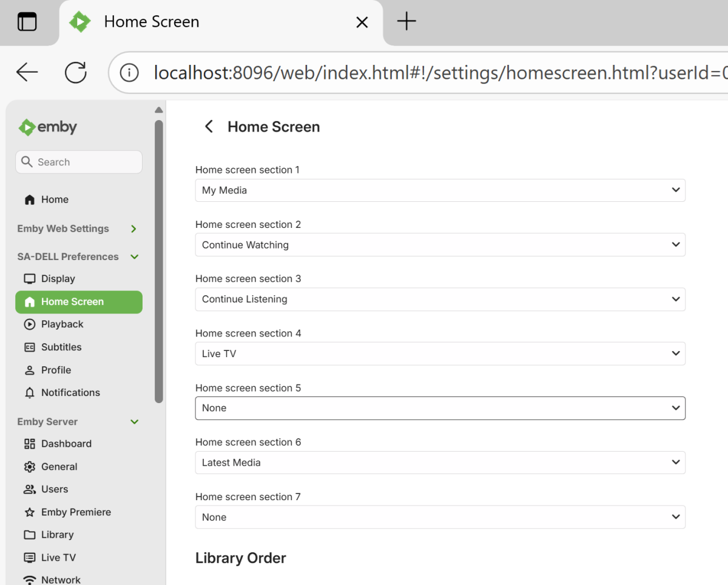The height and width of the screenshot is (585, 728).
Task: Collapse SA-DELL Preferences section
Action: (x=135, y=257)
